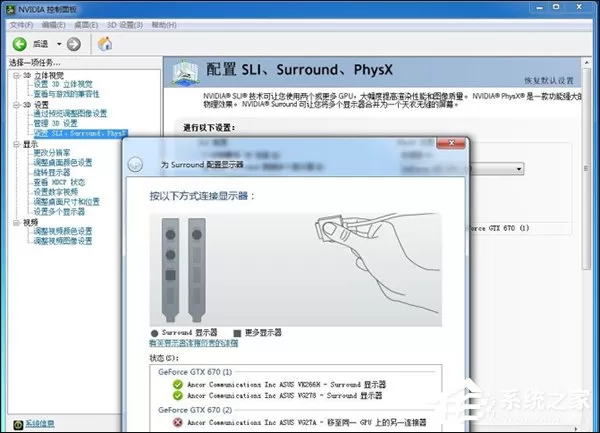Select 旋转显示器 task

coord(52,172)
